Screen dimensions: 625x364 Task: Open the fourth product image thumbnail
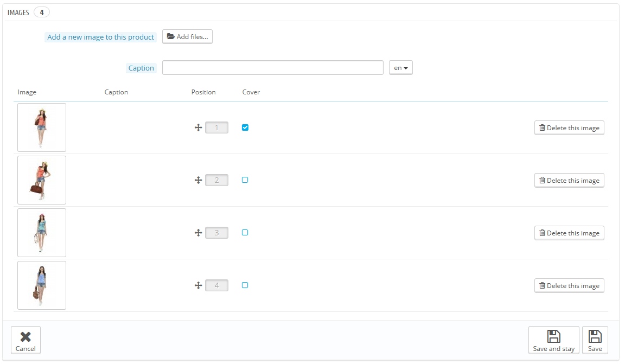click(x=42, y=285)
